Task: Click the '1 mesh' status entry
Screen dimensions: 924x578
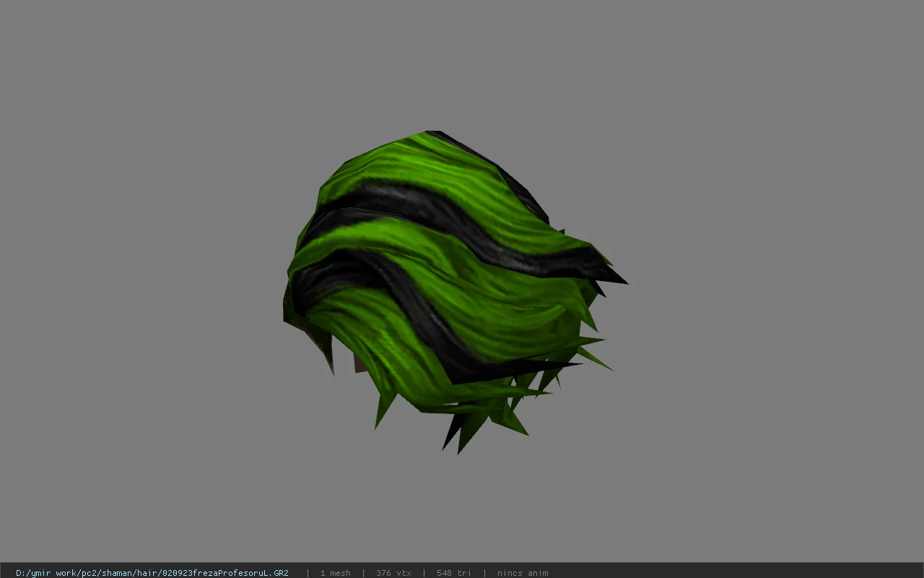Action: (x=336, y=573)
